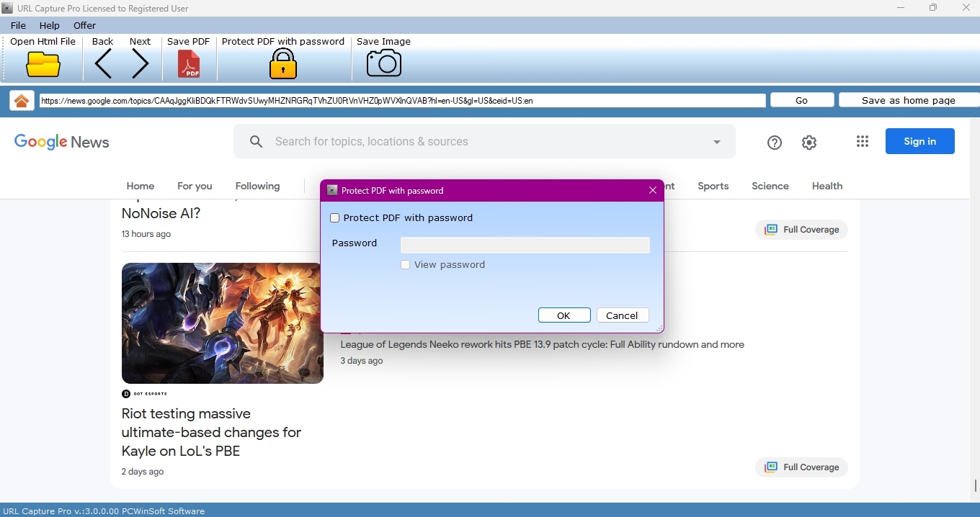Image resolution: width=980 pixels, height=517 pixels.
Task: Open Google apps grid icon
Action: tap(862, 142)
